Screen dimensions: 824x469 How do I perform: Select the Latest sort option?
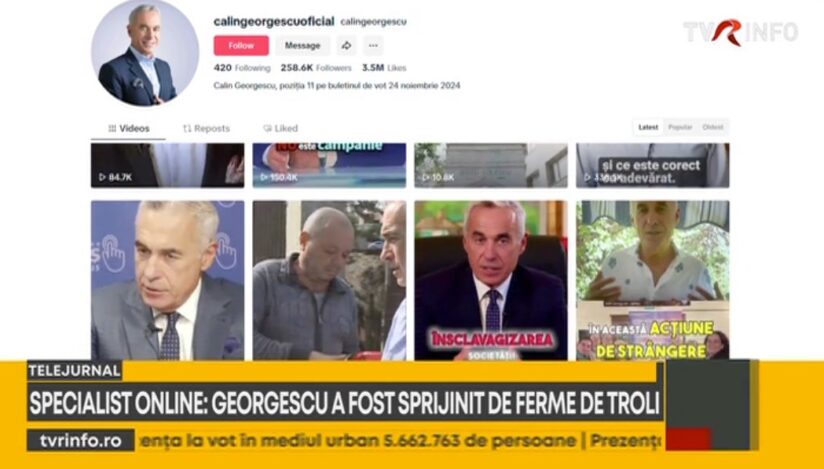pyautogui.click(x=648, y=127)
